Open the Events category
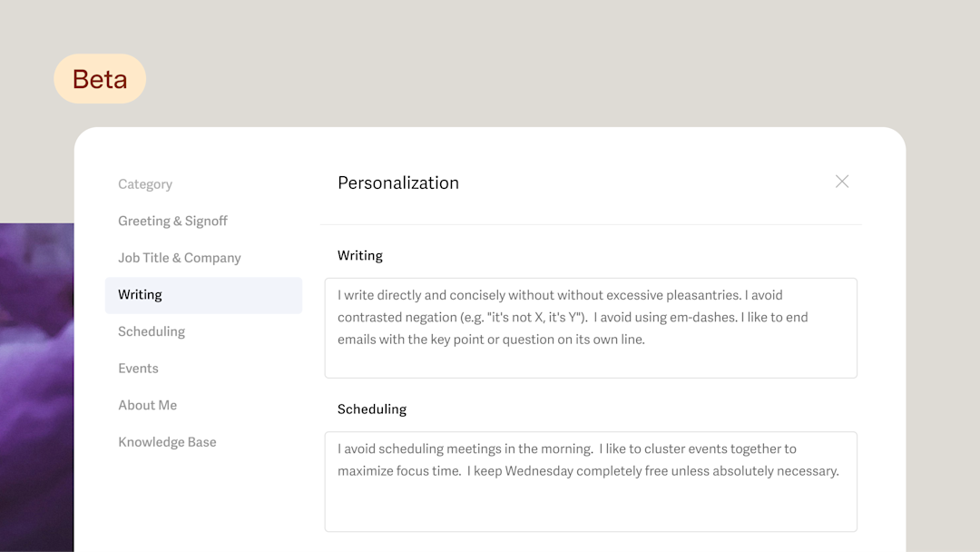 point(138,369)
